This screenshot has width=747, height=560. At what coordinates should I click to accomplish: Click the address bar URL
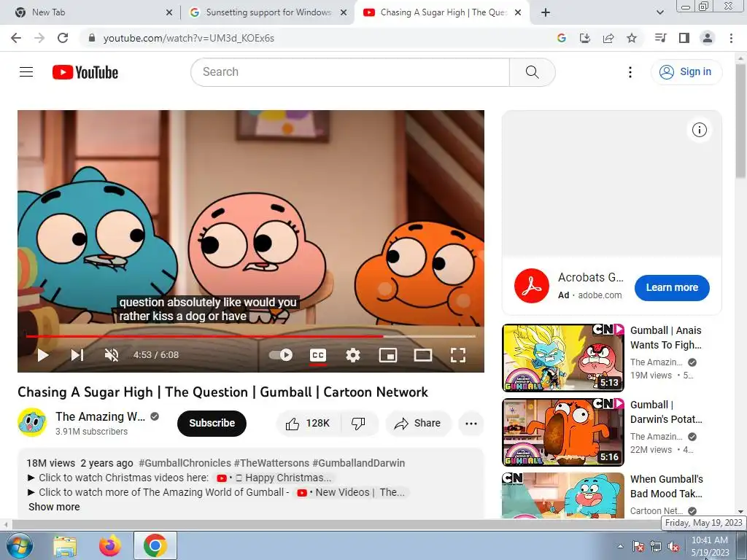189,38
